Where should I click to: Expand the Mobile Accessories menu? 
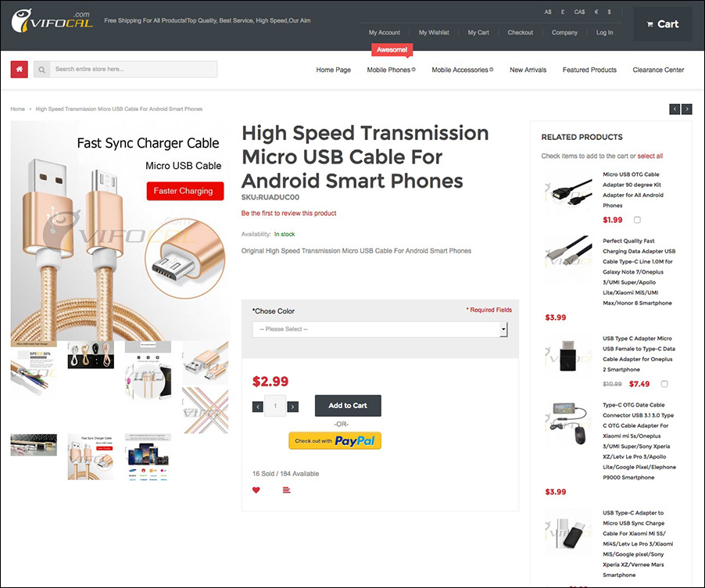[x=462, y=70]
